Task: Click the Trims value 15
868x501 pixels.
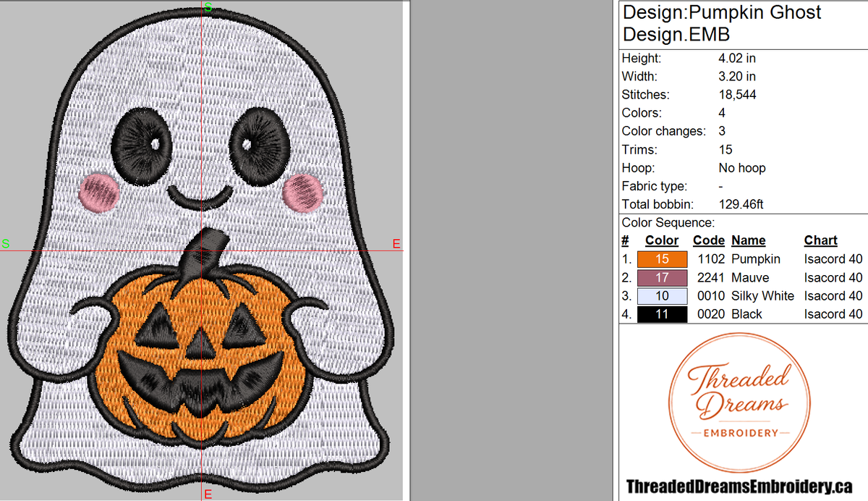Action: 726,150
